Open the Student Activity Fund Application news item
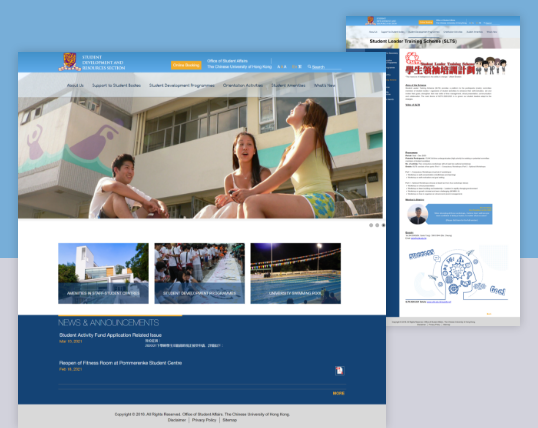The width and height of the screenshot is (538, 428). click(110, 335)
